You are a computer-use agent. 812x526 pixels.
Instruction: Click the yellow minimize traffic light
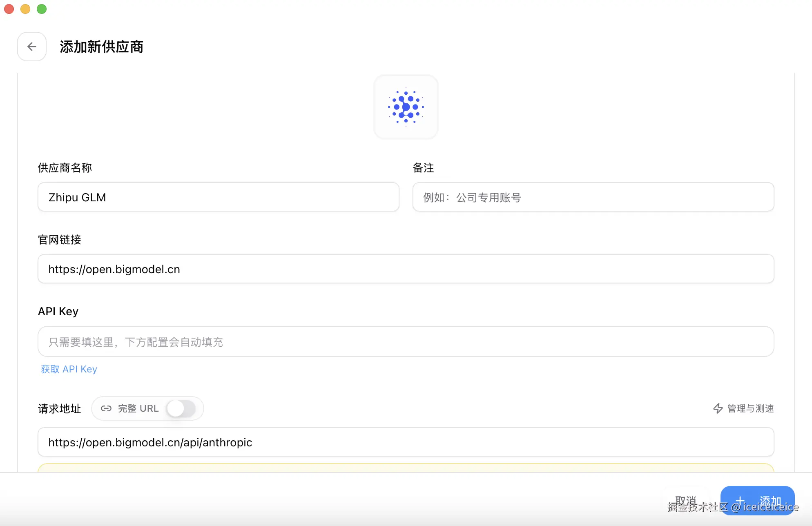coord(25,9)
